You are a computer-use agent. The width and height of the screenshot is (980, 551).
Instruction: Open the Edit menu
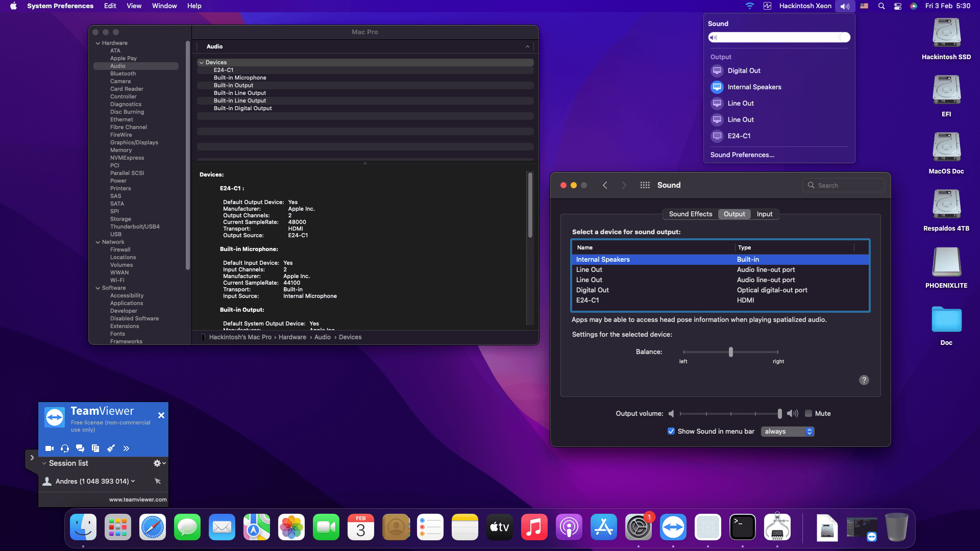tap(110, 6)
